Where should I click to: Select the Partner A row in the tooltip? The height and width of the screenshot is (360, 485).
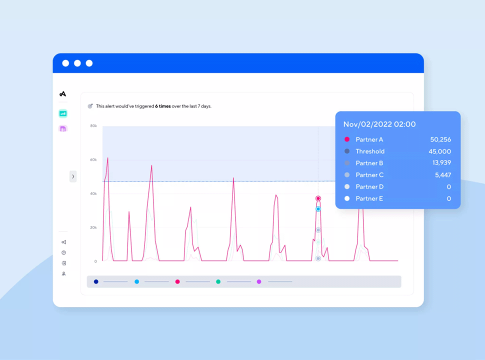coord(398,139)
